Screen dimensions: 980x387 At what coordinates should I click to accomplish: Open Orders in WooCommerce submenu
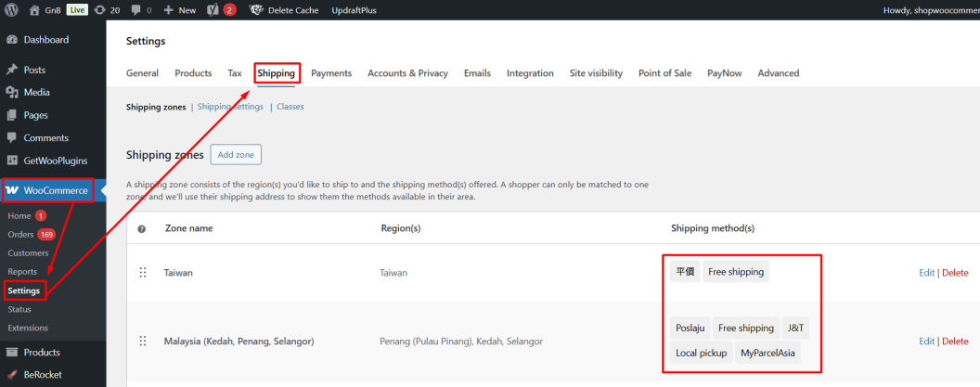(x=20, y=234)
